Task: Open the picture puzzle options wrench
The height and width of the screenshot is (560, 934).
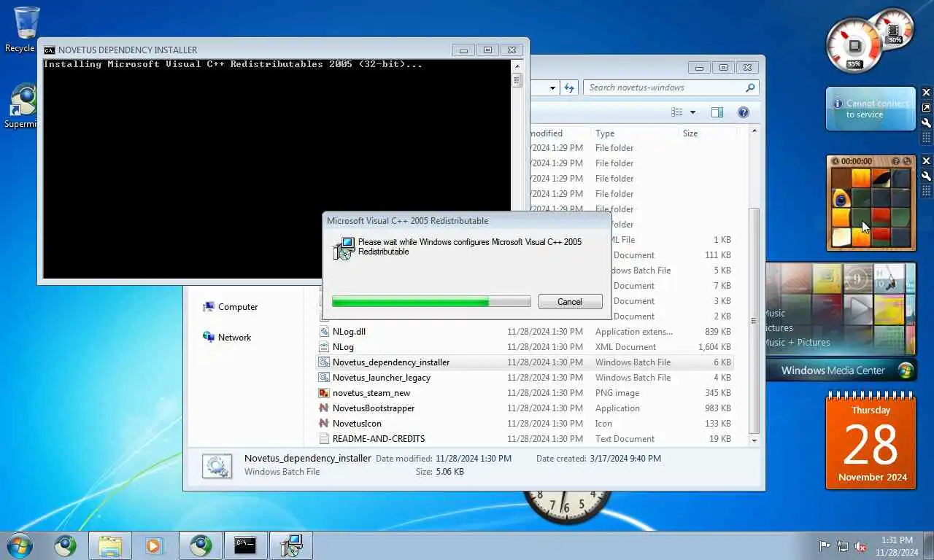Action: click(927, 176)
